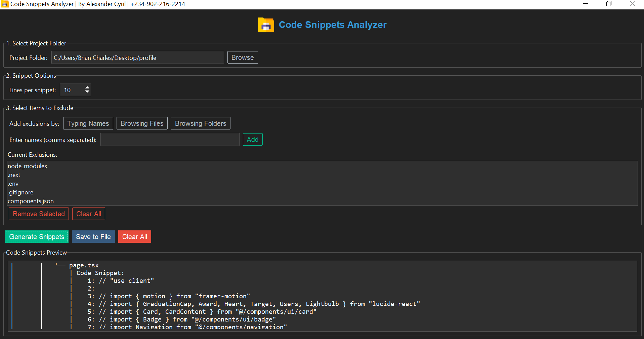Click the app icon in title bar

click(x=5, y=4)
